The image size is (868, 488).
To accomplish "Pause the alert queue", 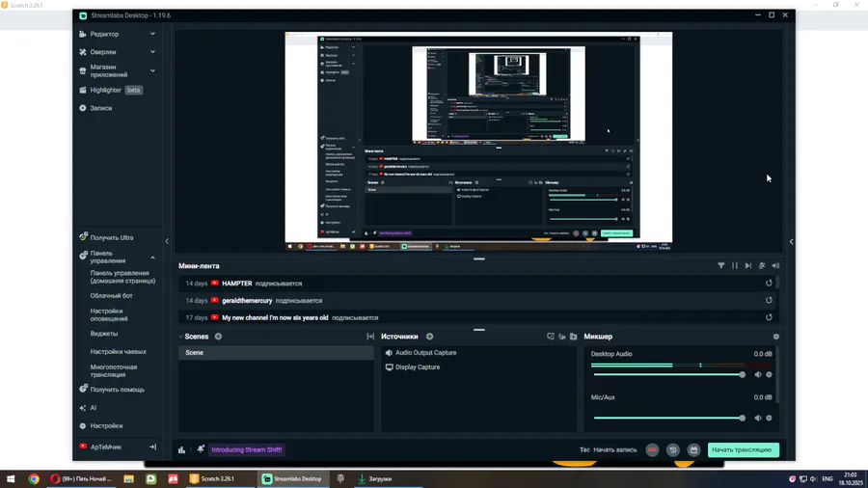I will tap(735, 265).
